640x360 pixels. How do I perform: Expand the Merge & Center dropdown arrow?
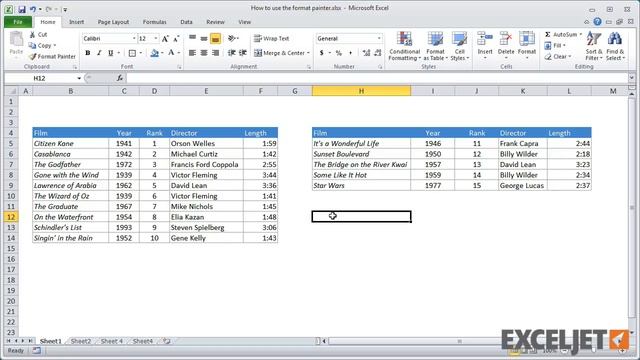point(308,53)
